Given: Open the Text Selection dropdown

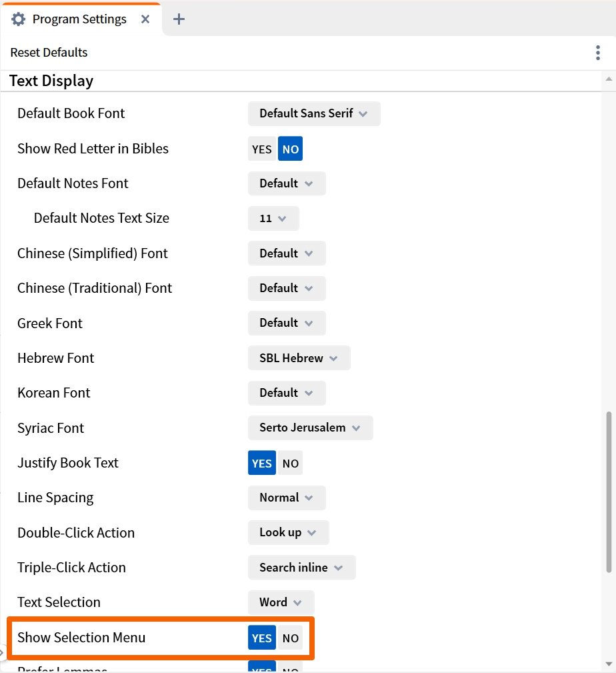Looking at the screenshot, I should tap(281, 602).
